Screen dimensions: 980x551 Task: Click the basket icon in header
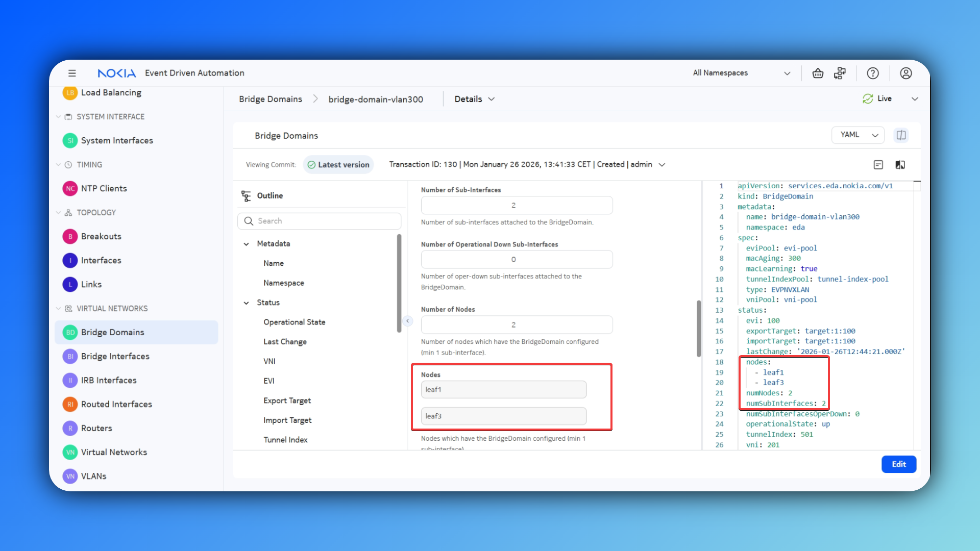[x=818, y=73]
